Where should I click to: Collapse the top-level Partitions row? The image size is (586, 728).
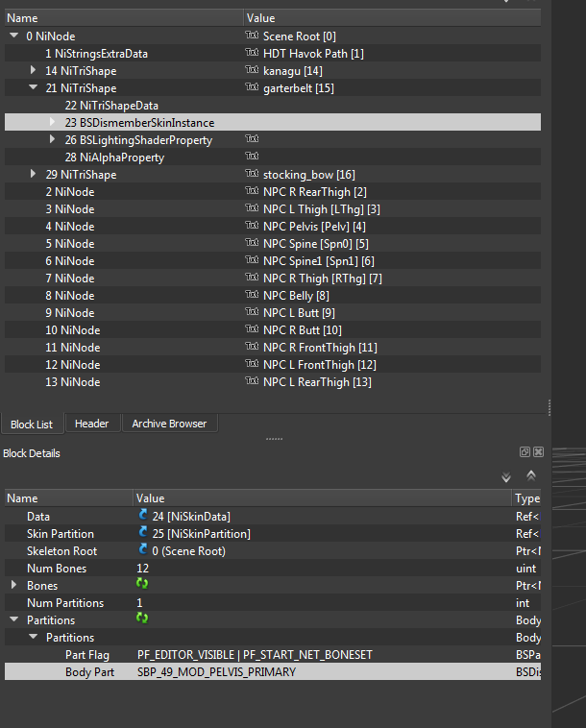pos(14,619)
